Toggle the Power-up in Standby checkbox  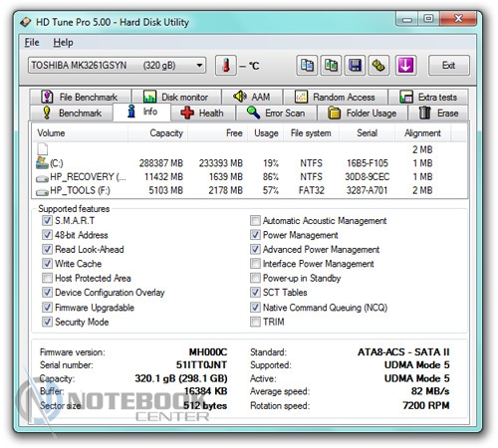255,278
